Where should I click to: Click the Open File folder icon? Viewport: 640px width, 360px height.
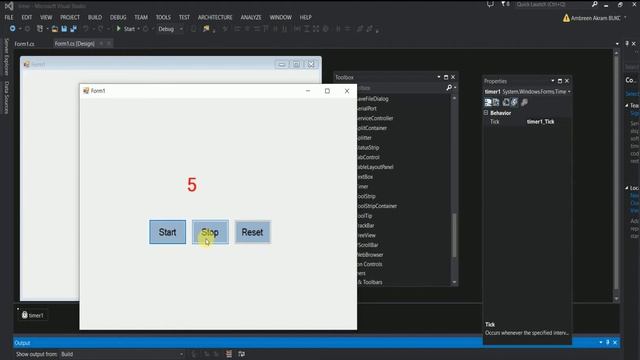tap(54, 29)
